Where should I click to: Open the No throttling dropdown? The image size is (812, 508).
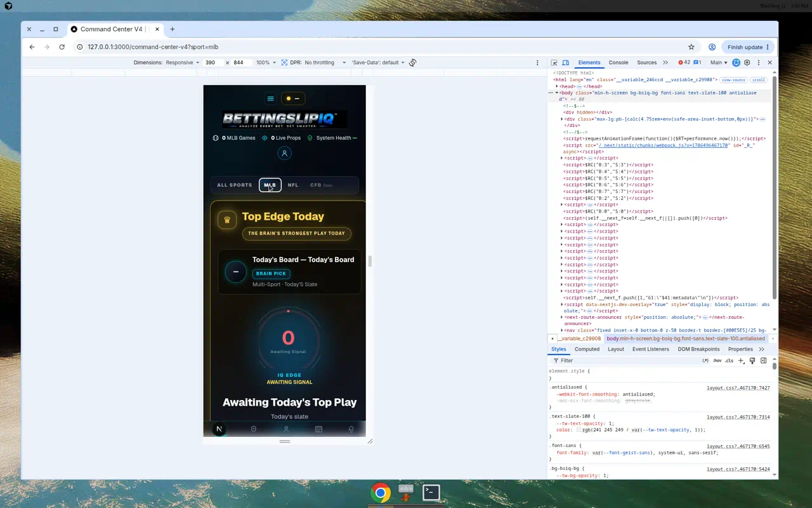[x=325, y=63]
